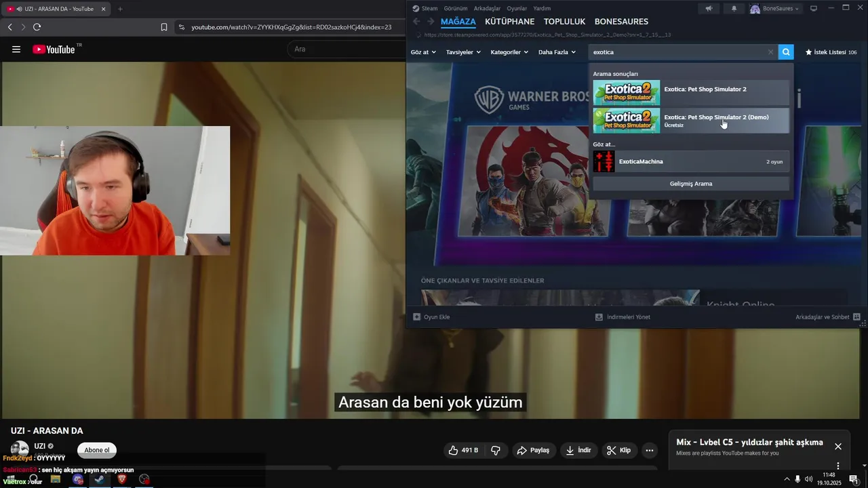This screenshot has width=868, height=488.
Task: Dislike the video with thumbs-down button
Action: coord(496,450)
